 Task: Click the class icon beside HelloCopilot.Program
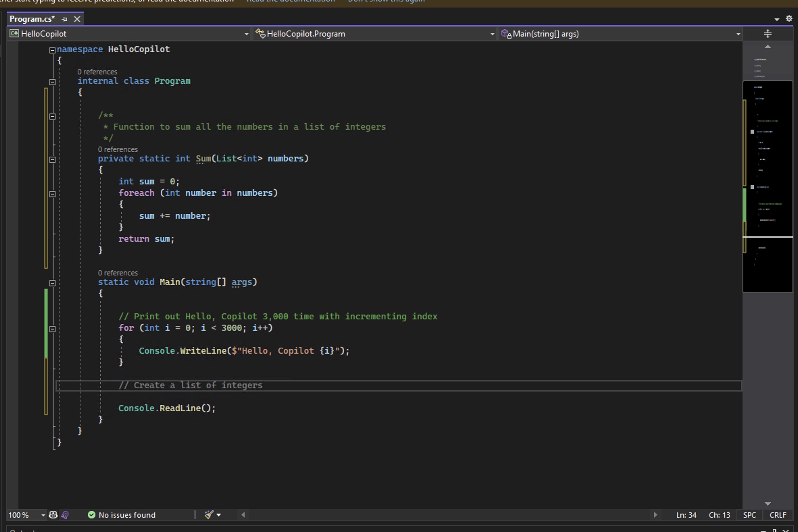260,33
